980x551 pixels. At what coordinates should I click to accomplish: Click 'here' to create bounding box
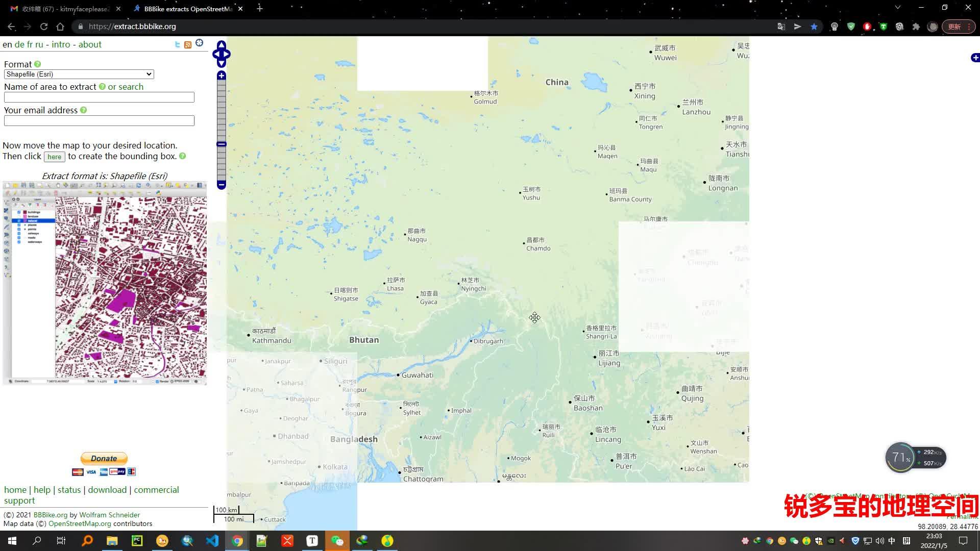[x=54, y=157]
